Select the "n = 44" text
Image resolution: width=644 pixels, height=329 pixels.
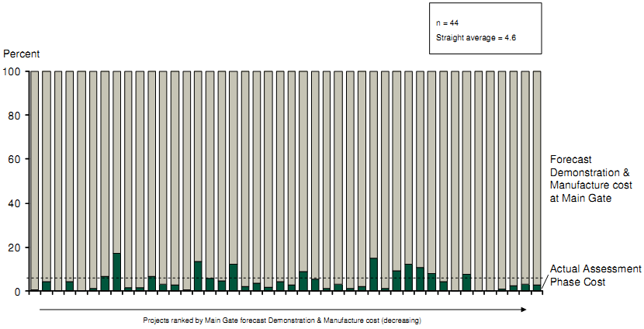448,23
